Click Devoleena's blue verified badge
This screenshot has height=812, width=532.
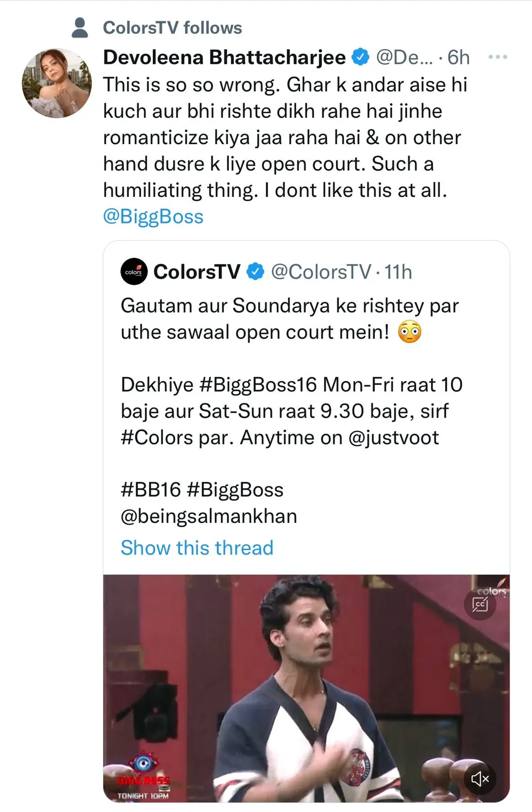click(x=360, y=57)
